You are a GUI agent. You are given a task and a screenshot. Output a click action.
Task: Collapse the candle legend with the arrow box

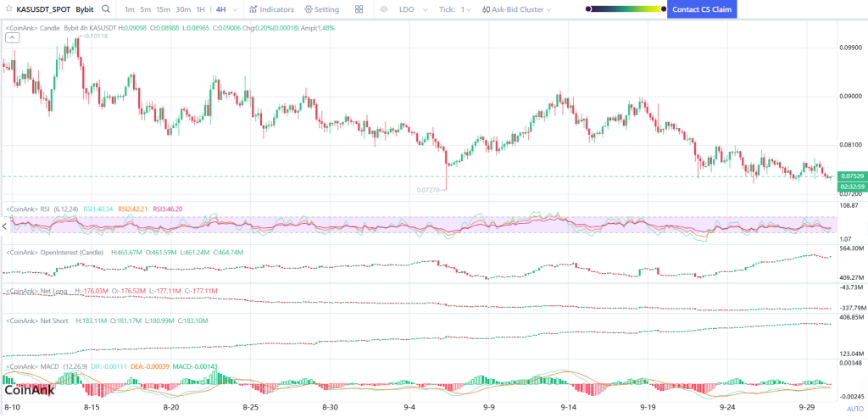(11, 37)
